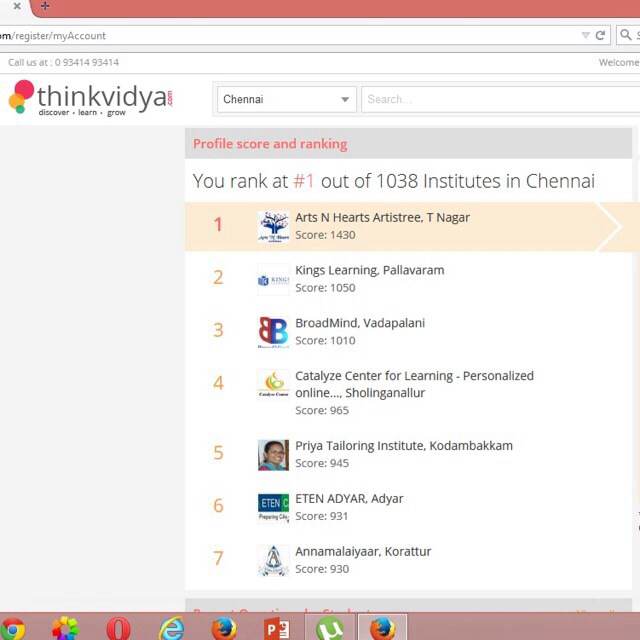Open ETEN ADYAR logo thumbnail
The width and height of the screenshot is (640, 640).
point(273,508)
